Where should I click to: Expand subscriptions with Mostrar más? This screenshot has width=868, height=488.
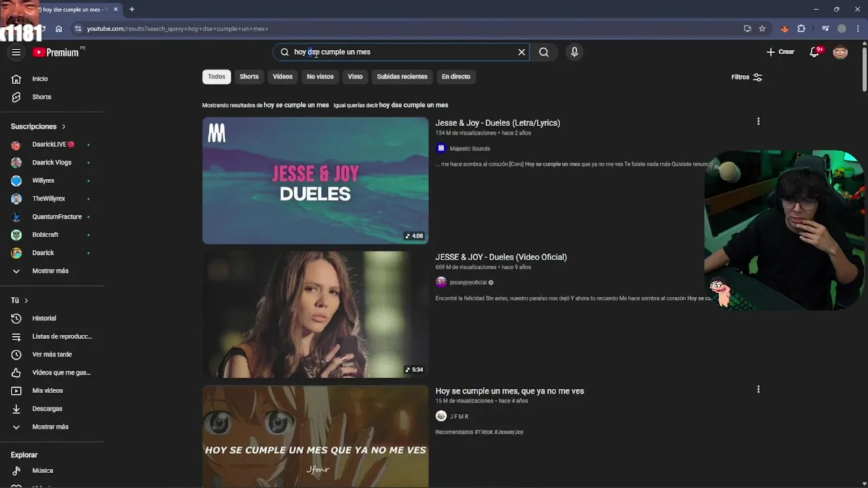[x=52, y=271]
